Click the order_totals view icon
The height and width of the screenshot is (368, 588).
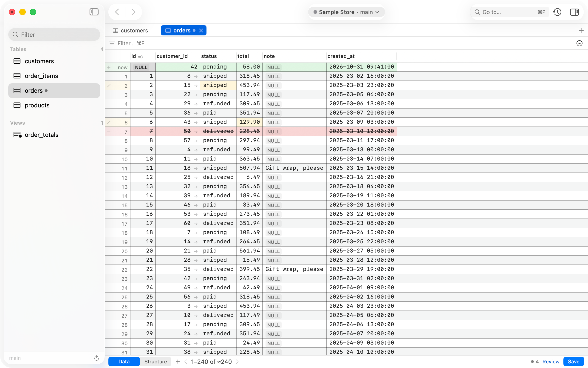pos(17,135)
